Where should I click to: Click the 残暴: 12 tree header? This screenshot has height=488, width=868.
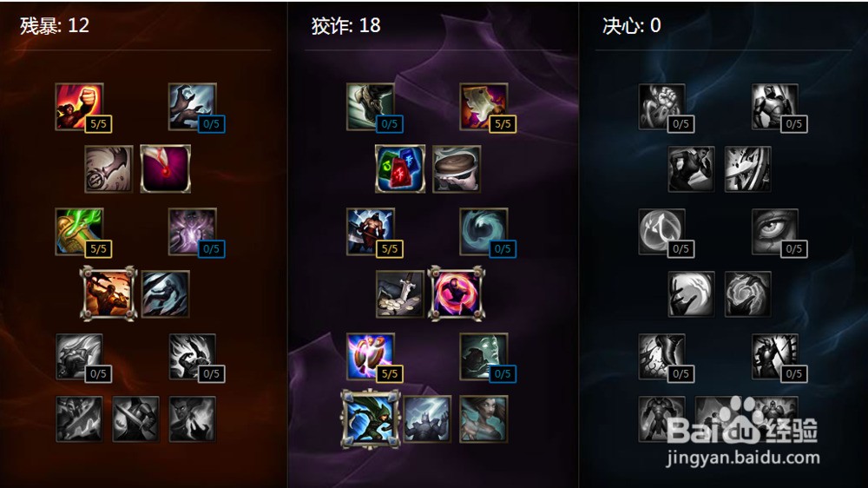(x=54, y=25)
